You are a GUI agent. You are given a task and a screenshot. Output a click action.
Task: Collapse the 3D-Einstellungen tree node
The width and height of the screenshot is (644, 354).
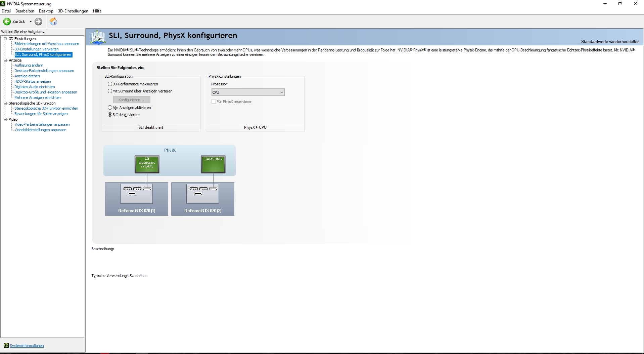(5, 39)
